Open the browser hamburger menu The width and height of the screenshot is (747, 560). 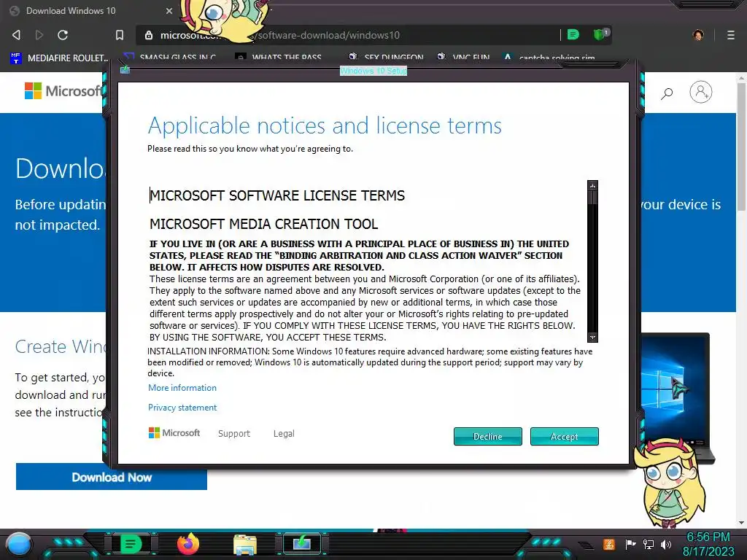(731, 35)
